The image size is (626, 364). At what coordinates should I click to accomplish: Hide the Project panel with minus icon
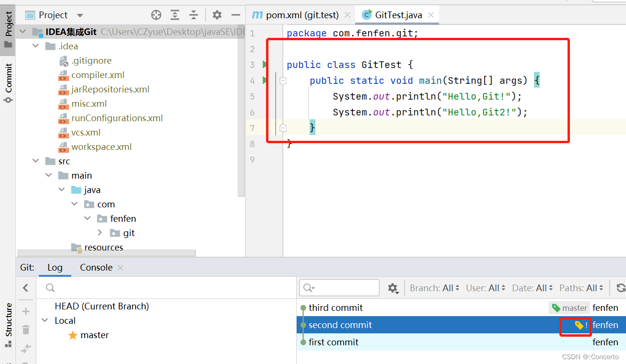235,15
